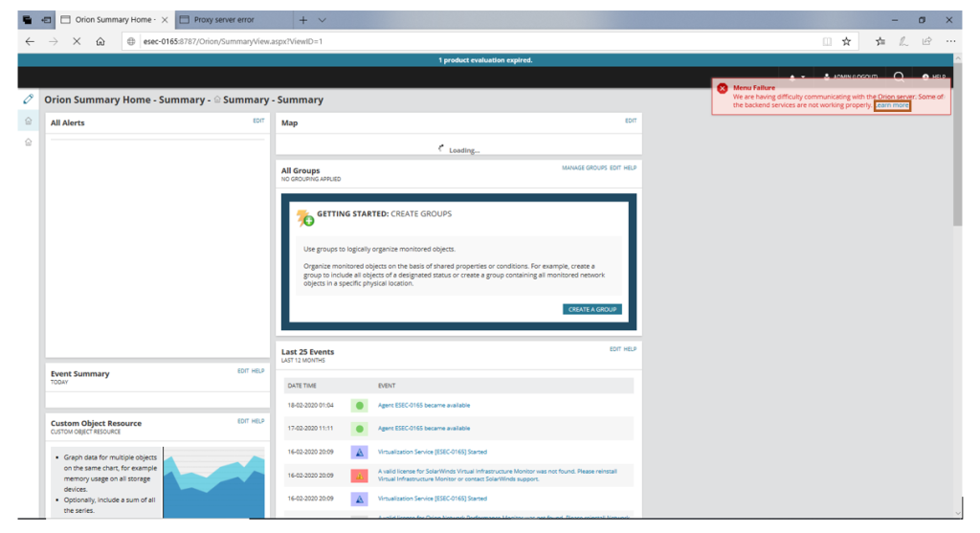Click the pencil customize page icon
This screenshot has width=980, height=533.
pos(28,99)
